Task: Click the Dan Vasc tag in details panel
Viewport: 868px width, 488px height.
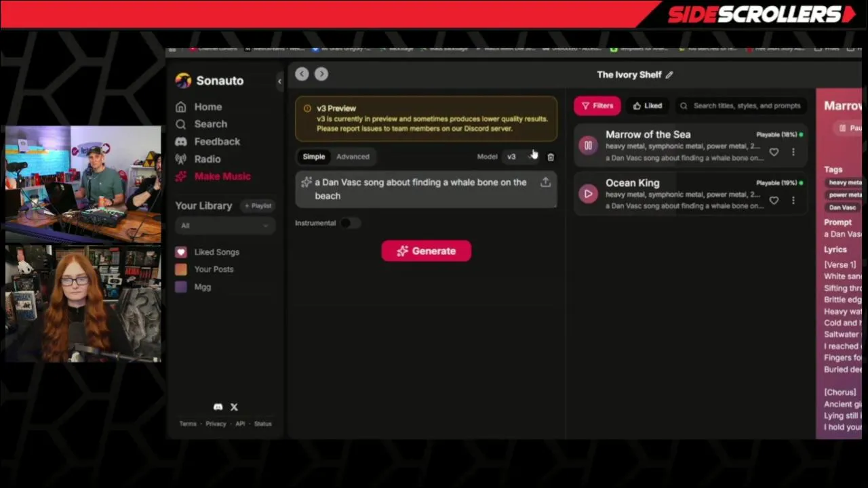Action: coord(842,208)
